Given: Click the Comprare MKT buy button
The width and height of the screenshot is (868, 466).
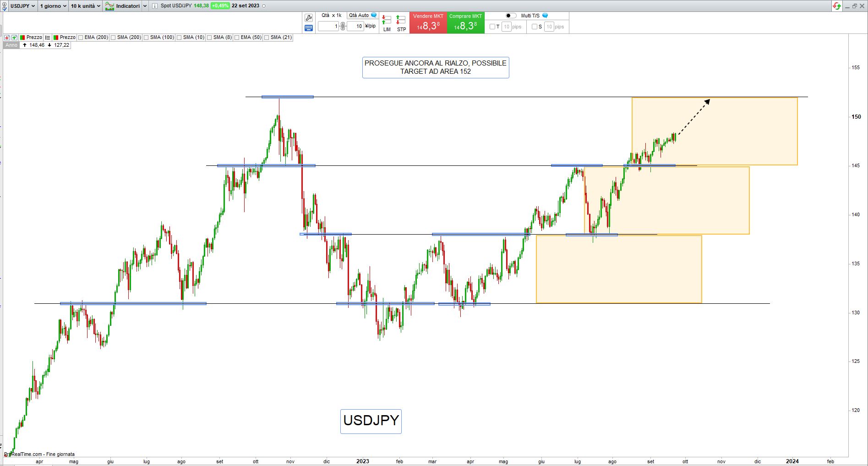Looking at the screenshot, I should (x=465, y=23).
